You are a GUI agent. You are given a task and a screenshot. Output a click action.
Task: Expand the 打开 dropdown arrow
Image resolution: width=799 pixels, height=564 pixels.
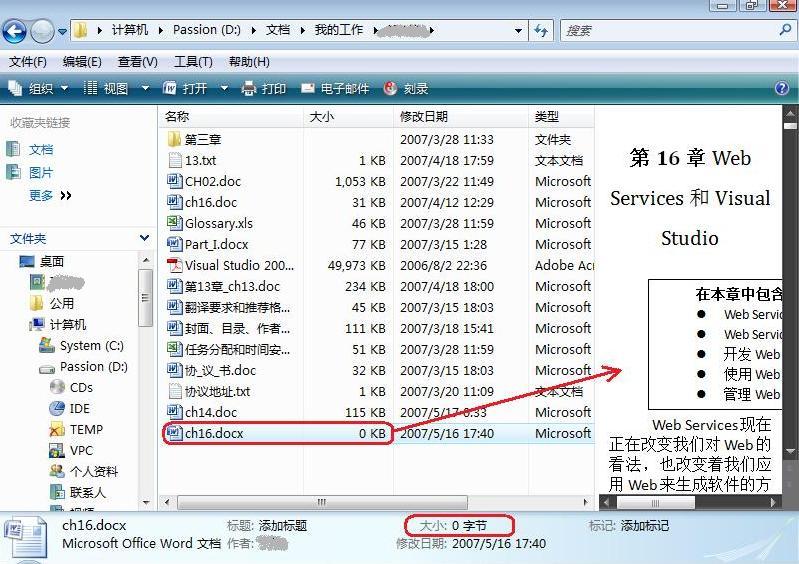tap(224, 89)
